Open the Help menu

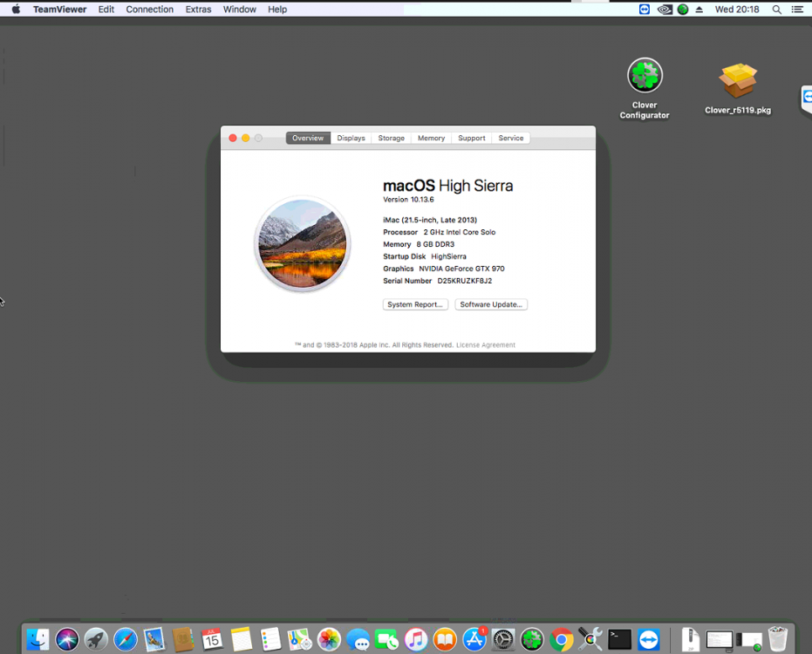(x=277, y=10)
